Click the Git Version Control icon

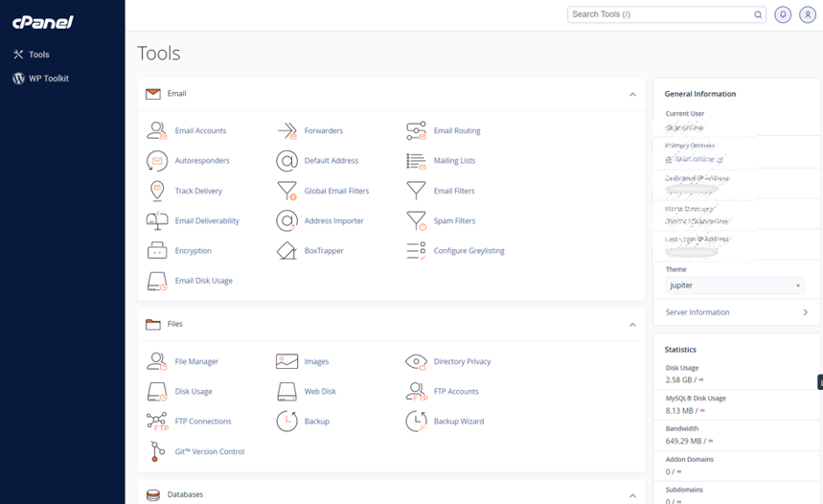156,451
